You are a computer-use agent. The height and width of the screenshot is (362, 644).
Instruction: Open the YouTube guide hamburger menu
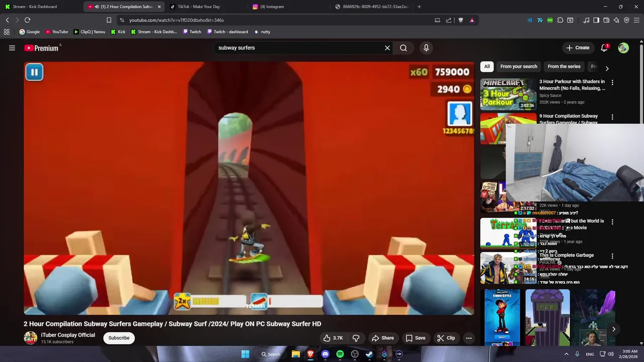coord(12,48)
